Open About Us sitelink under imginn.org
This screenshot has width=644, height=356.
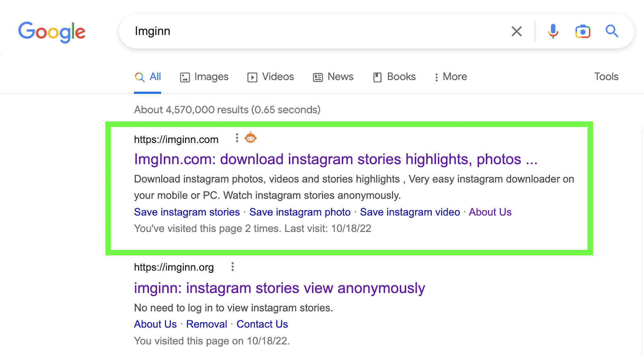155,324
